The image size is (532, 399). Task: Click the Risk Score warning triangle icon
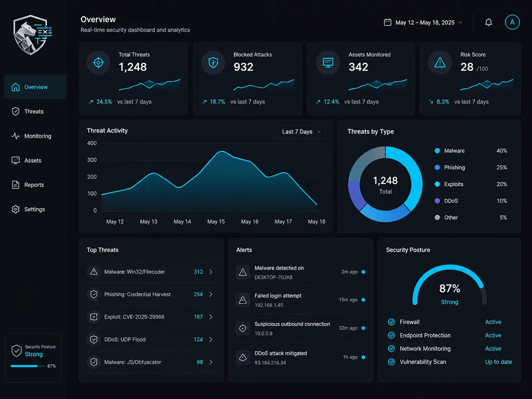pyautogui.click(x=440, y=63)
